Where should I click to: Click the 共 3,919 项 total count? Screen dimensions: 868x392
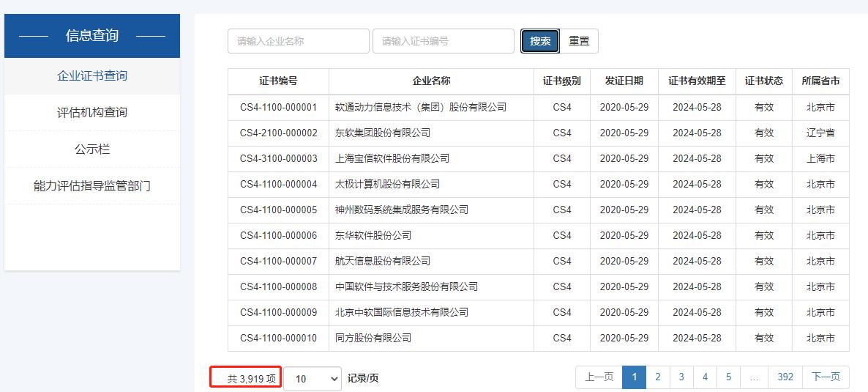(x=251, y=379)
